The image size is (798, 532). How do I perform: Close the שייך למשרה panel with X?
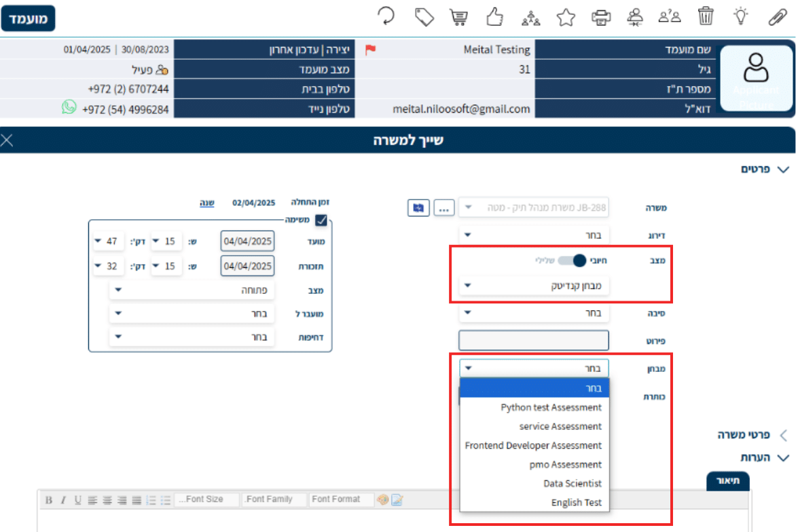pos(7,140)
